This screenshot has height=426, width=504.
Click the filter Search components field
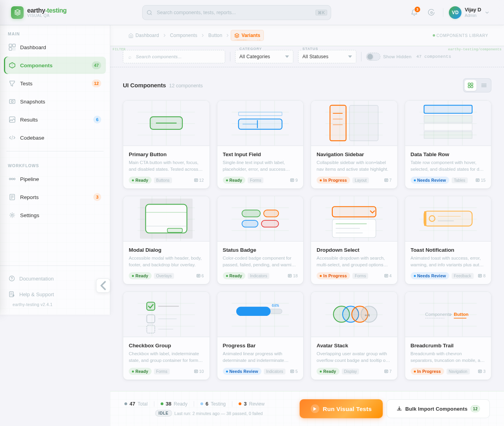174,57
